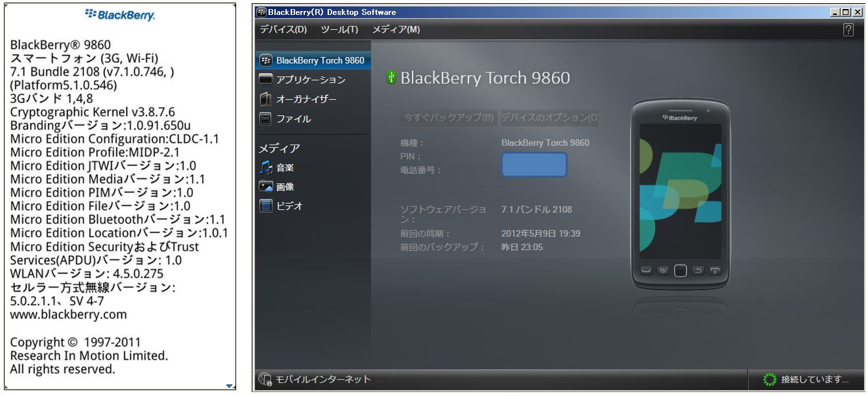
Task: Click the Video (ビデオ) film icon
Action: [265, 206]
